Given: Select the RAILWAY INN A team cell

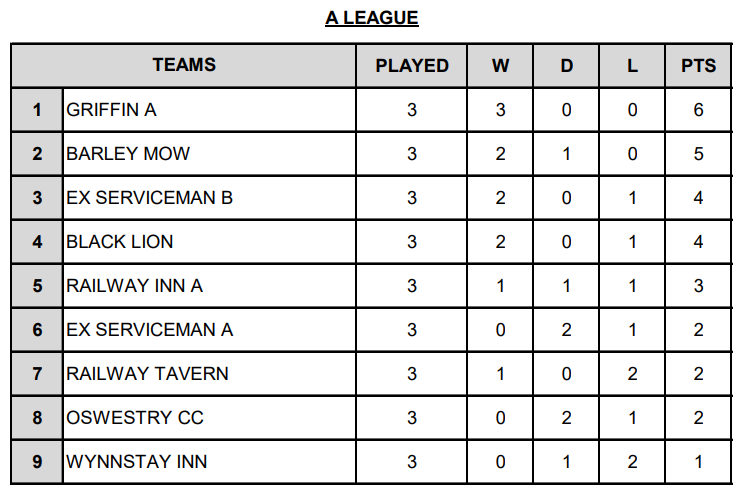Looking at the screenshot, I should coord(134,286).
